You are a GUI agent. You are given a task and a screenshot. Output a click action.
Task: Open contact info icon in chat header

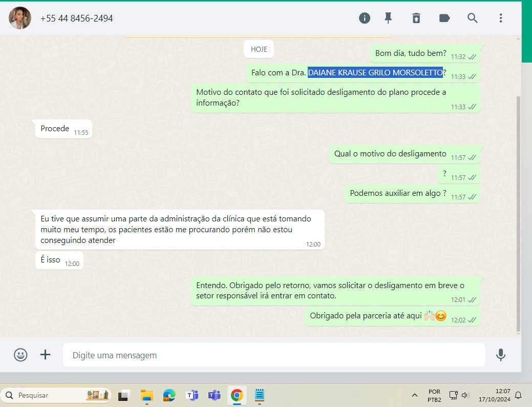coord(365,18)
